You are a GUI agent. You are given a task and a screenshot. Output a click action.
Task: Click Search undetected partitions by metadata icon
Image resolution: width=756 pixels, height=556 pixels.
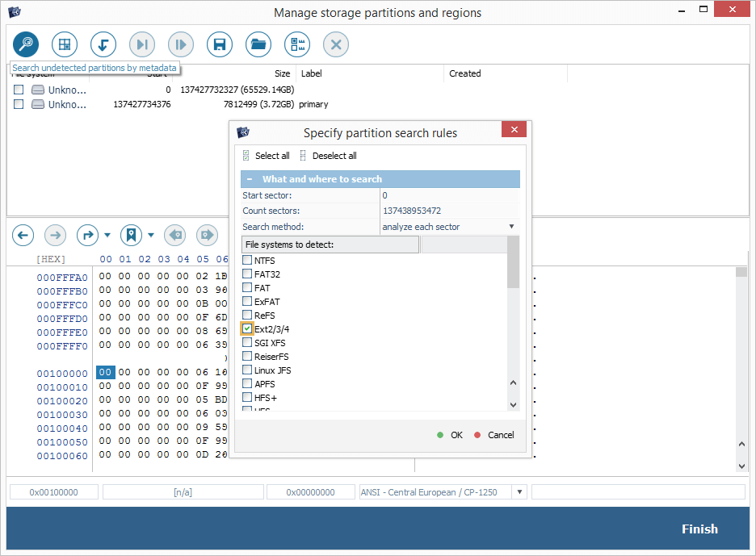(x=26, y=44)
